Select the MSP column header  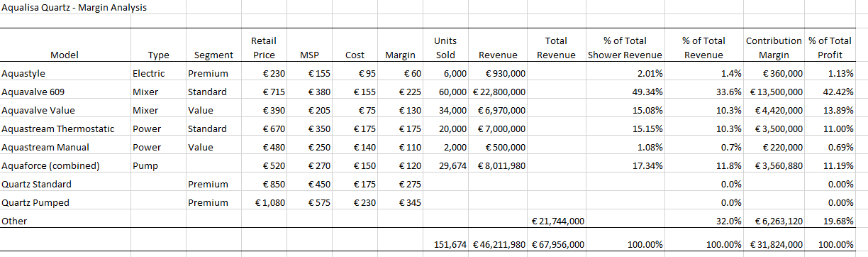click(x=309, y=55)
